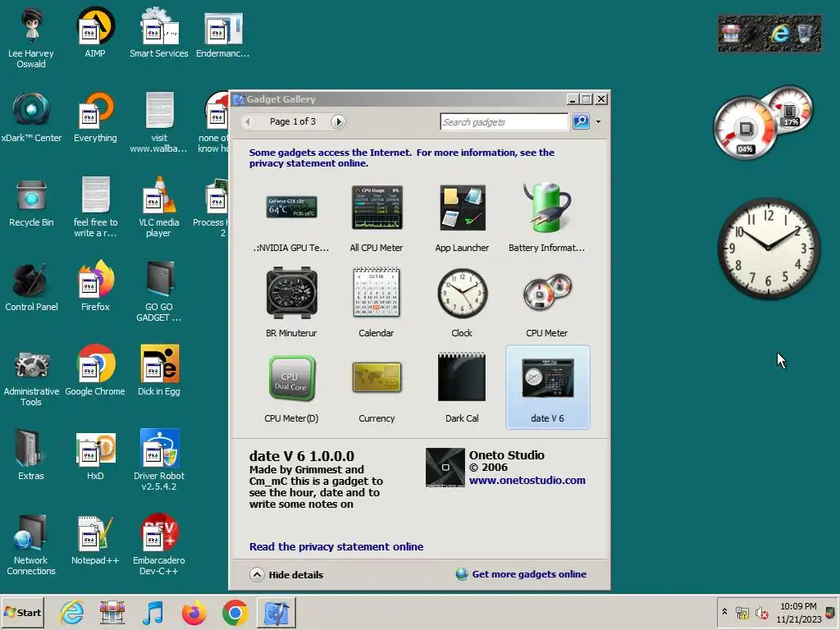
Task: Click muted volume tray icon
Action: (761, 612)
